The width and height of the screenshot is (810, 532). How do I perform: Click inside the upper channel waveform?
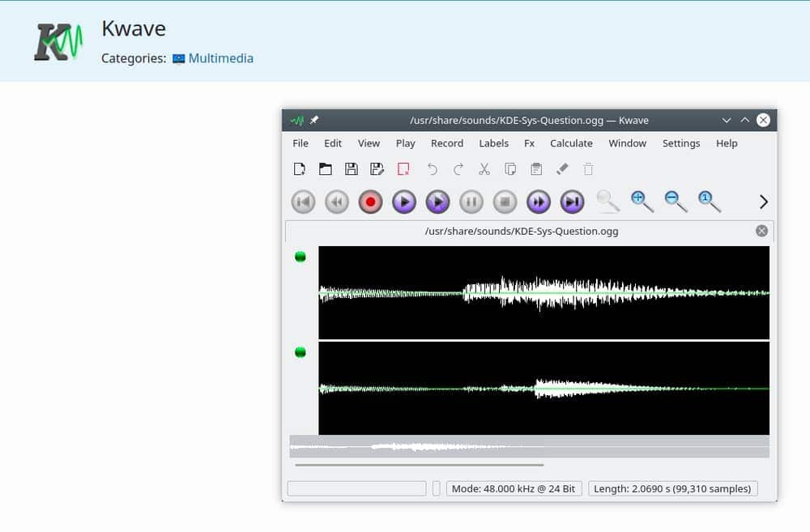click(544, 292)
